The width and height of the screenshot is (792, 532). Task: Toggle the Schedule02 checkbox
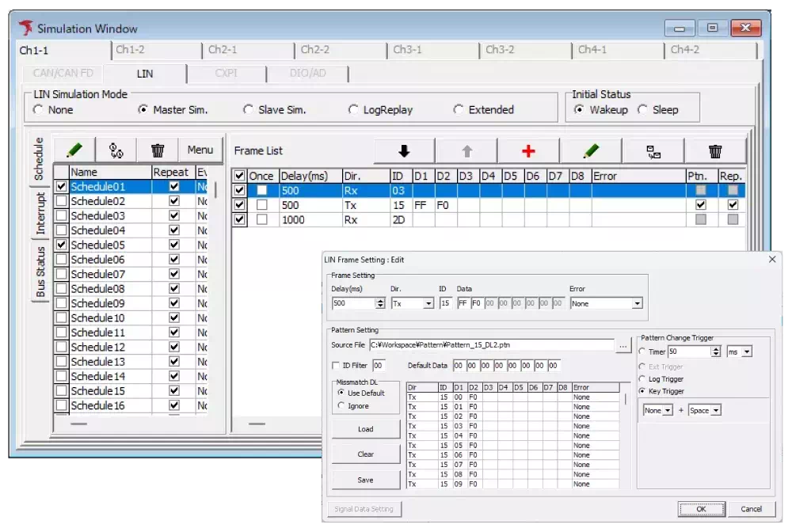pos(62,201)
